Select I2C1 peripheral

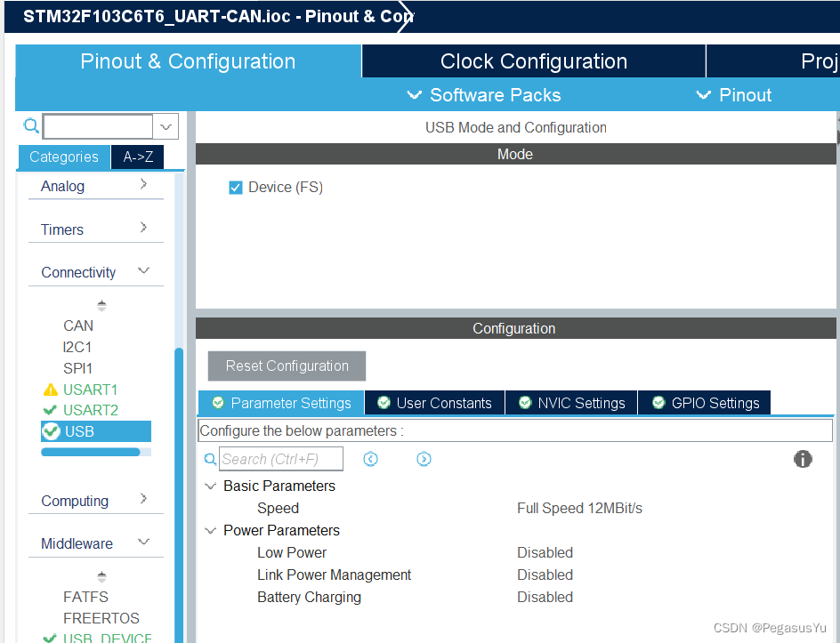pyautogui.click(x=77, y=347)
